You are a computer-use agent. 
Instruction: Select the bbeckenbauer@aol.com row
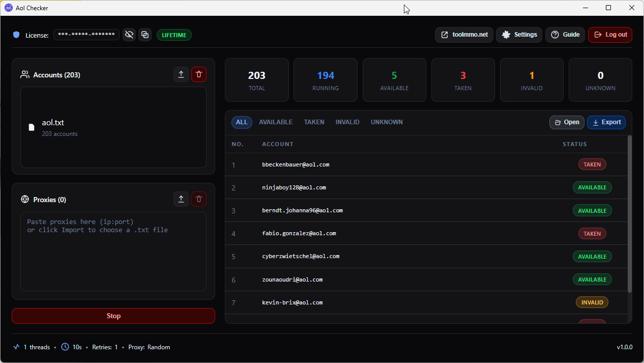pos(426,164)
